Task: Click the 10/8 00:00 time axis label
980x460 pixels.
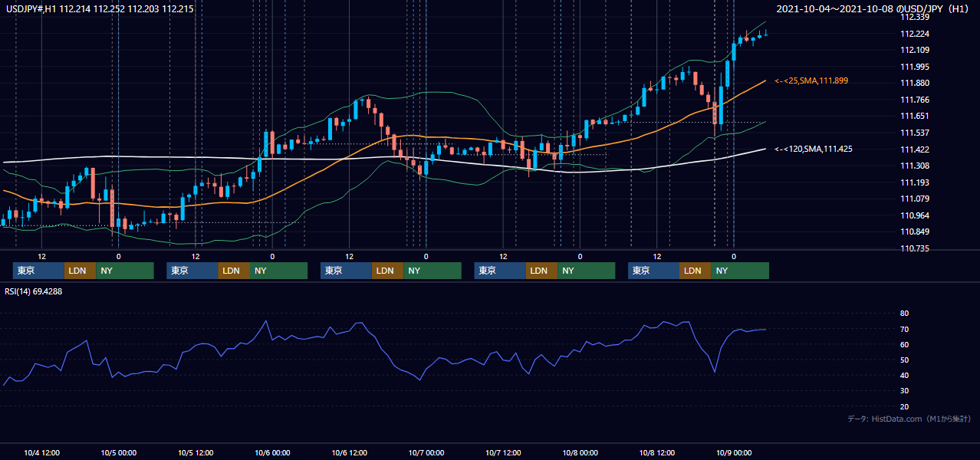Action: click(x=580, y=452)
